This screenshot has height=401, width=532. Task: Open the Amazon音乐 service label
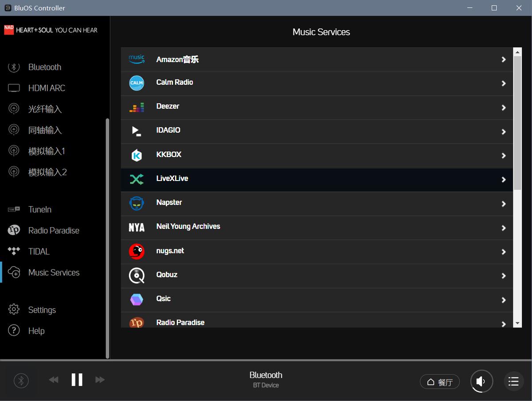click(177, 59)
